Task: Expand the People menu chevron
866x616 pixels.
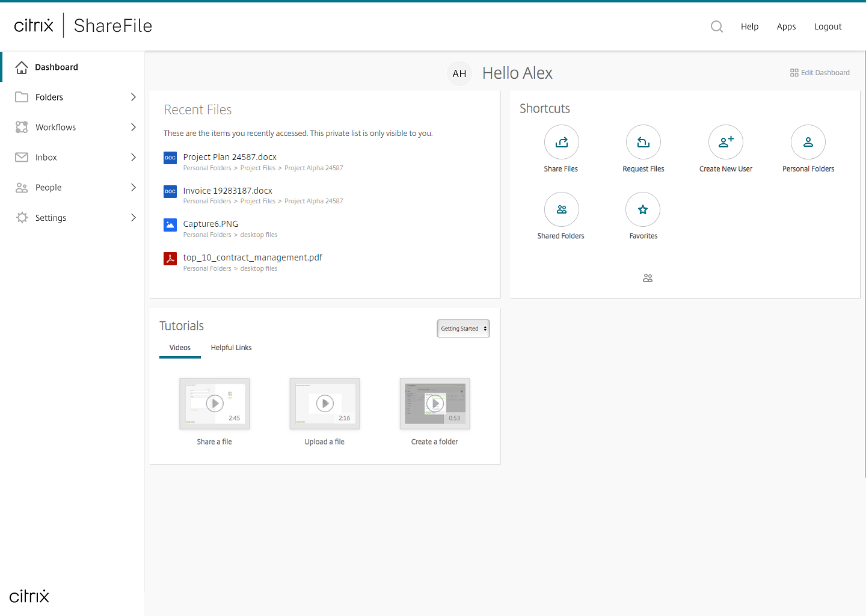Action: click(134, 187)
